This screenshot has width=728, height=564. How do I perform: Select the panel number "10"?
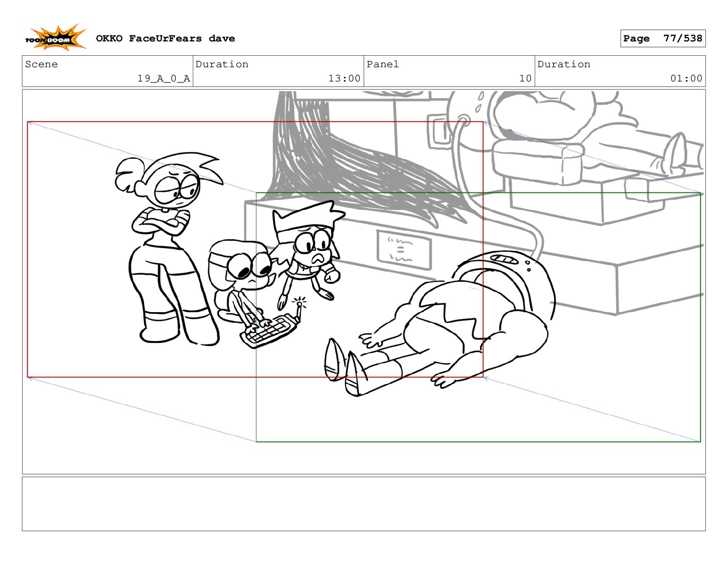click(526, 79)
